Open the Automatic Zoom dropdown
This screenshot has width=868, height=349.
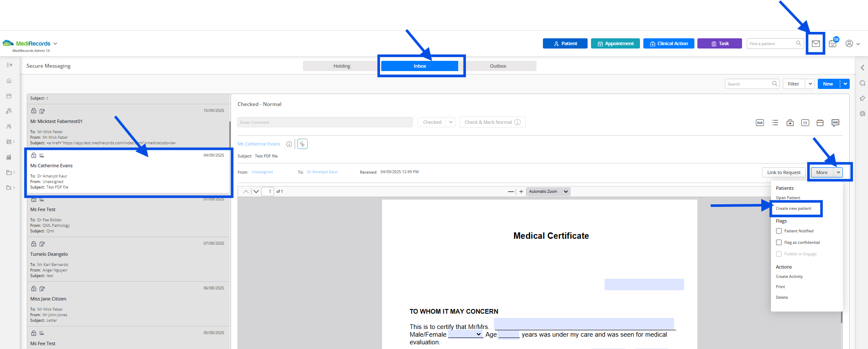(x=548, y=192)
